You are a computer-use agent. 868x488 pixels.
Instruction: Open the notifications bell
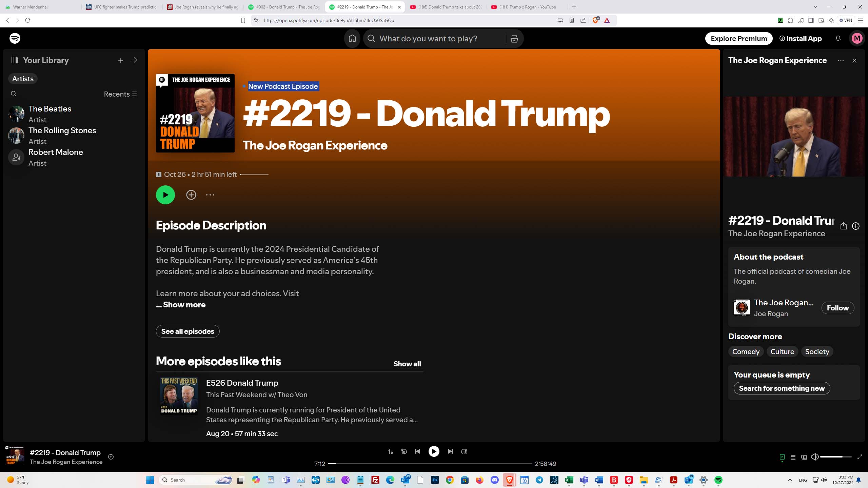pyautogui.click(x=838, y=38)
